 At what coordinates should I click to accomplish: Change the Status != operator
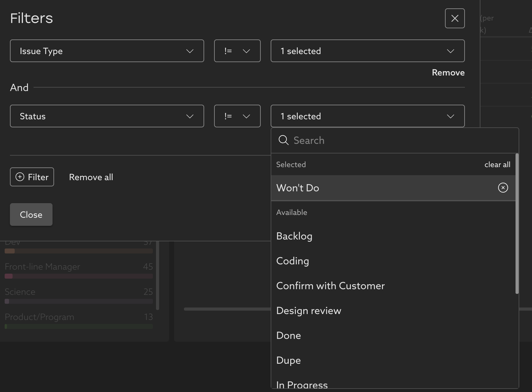(237, 116)
